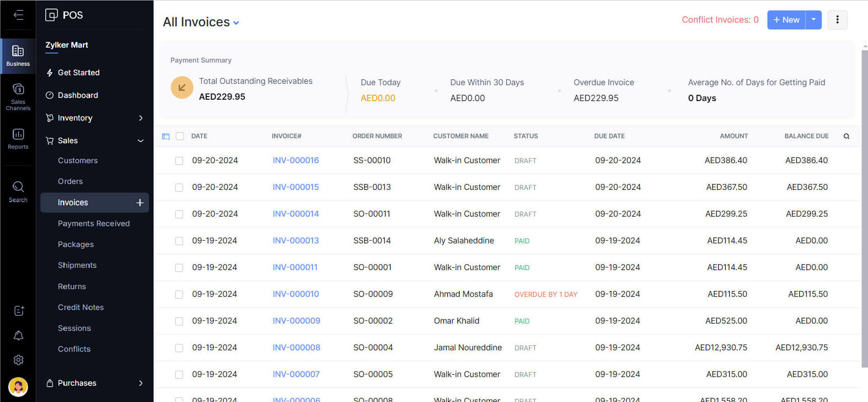Open invoice link INV-000013

point(295,241)
